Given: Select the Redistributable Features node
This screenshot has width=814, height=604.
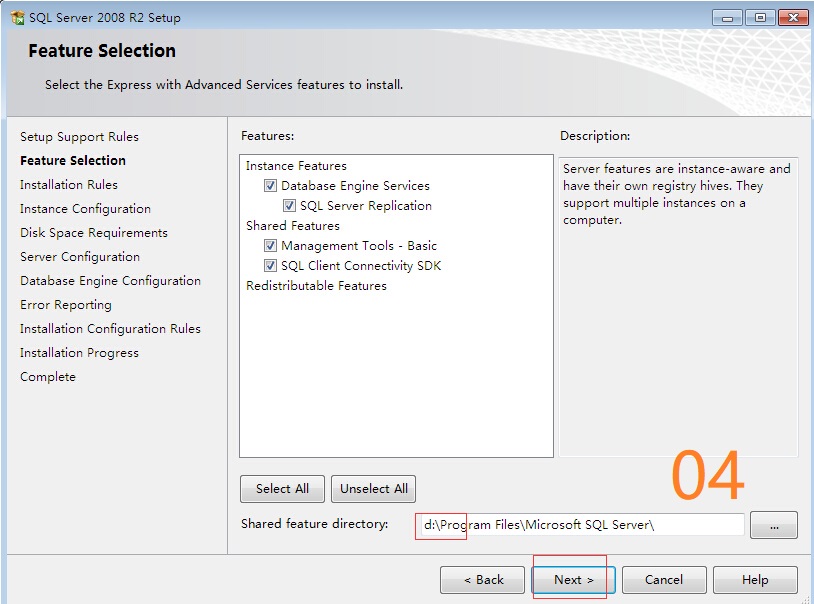Looking at the screenshot, I should [316, 286].
